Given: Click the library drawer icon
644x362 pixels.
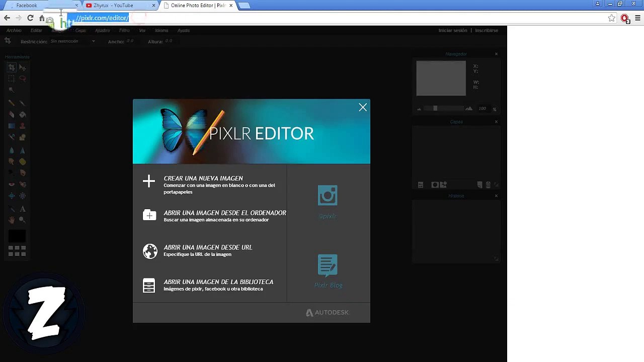Looking at the screenshot, I should [x=149, y=285].
